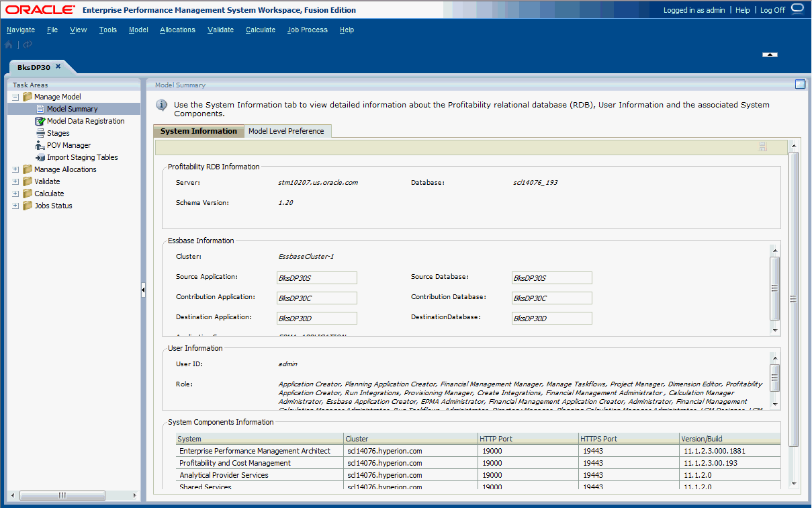Screen dimensions: 812x508
Task: Expand the Manage Allocations node
Action: pyautogui.click(x=15, y=169)
